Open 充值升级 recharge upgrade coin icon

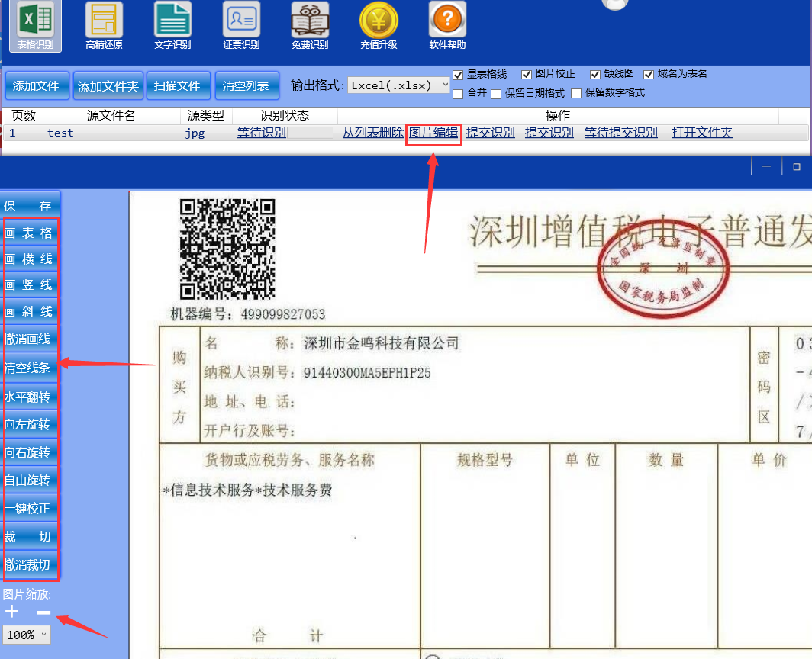point(379,25)
